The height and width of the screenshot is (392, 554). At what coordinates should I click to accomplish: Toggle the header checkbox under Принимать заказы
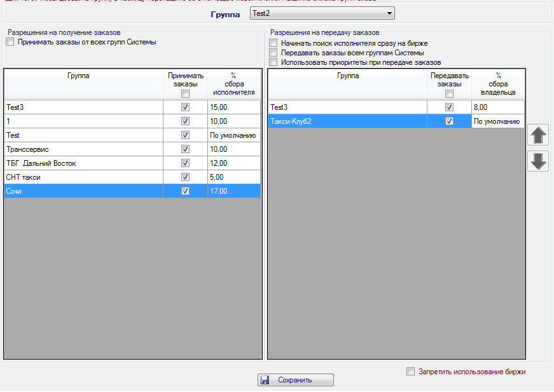(186, 93)
